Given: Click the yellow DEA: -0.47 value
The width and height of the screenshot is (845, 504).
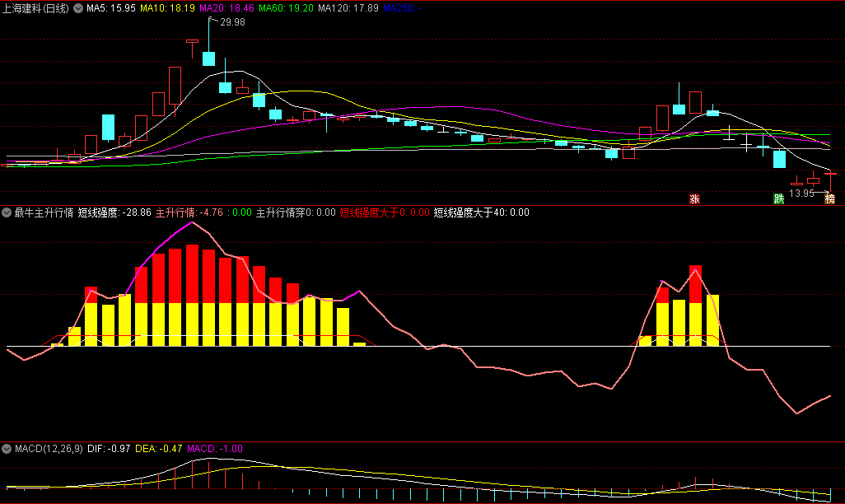Looking at the screenshot, I should pyautogui.click(x=158, y=449).
